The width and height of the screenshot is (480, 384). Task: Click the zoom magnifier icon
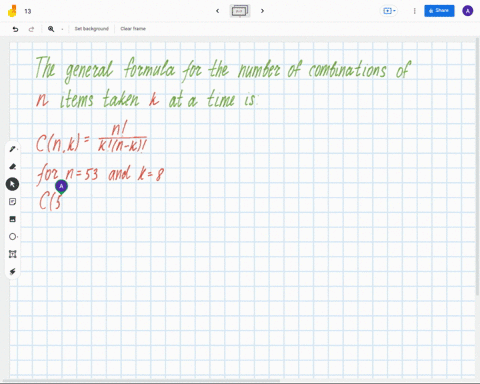click(x=51, y=29)
